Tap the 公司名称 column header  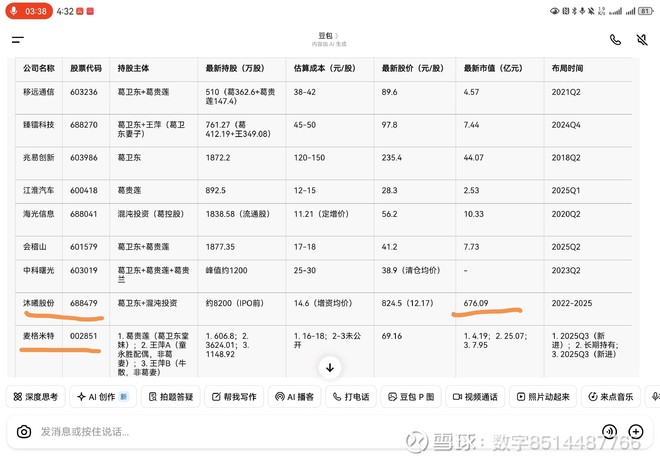39,68
